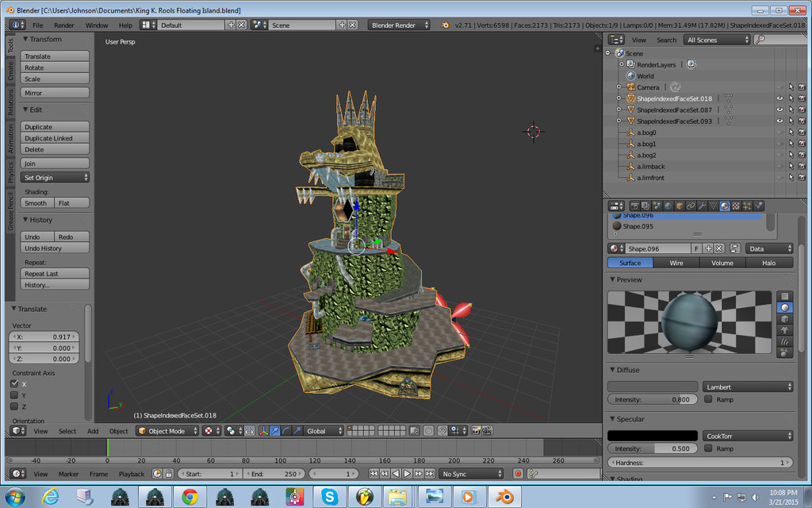Open the Constraints properties tab (chain icon)
This screenshot has width=812, height=508.
(x=691, y=206)
